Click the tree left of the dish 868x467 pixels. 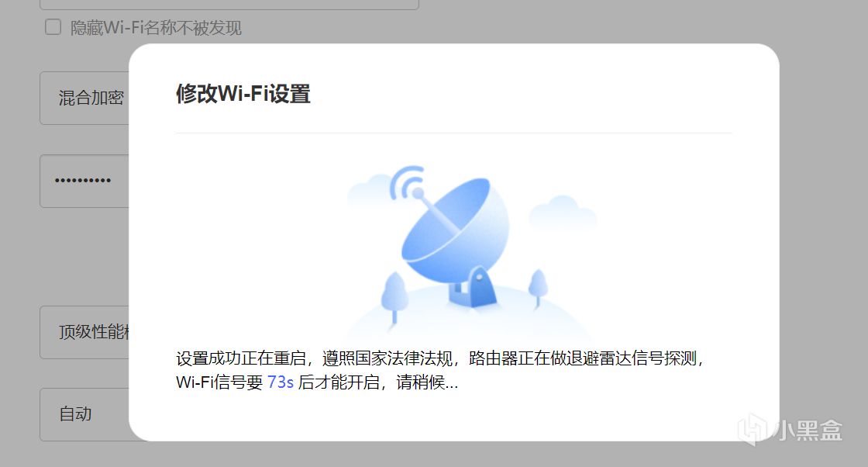point(394,296)
